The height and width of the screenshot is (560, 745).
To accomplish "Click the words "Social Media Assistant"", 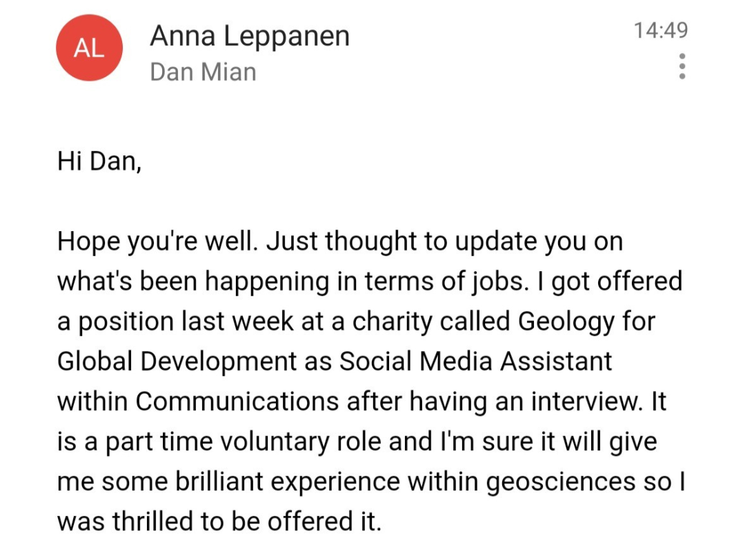I will coord(477,361).
